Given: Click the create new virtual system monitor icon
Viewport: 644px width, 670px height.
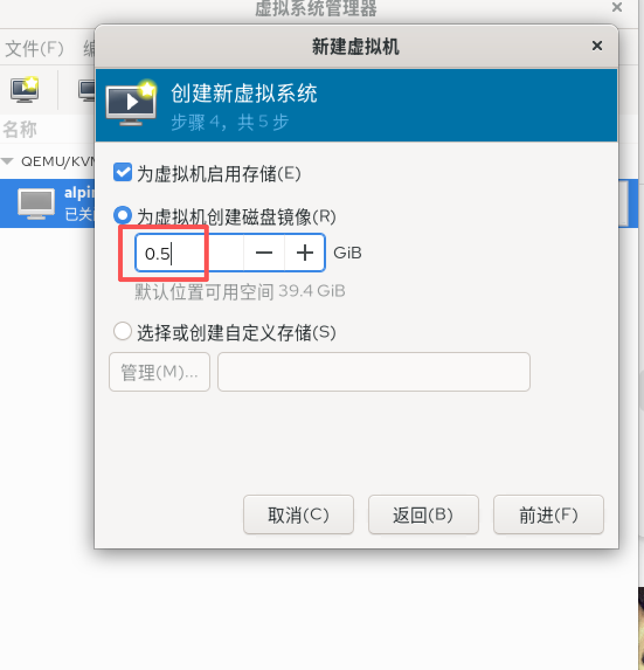Looking at the screenshot, I should (x=131, y=103).
